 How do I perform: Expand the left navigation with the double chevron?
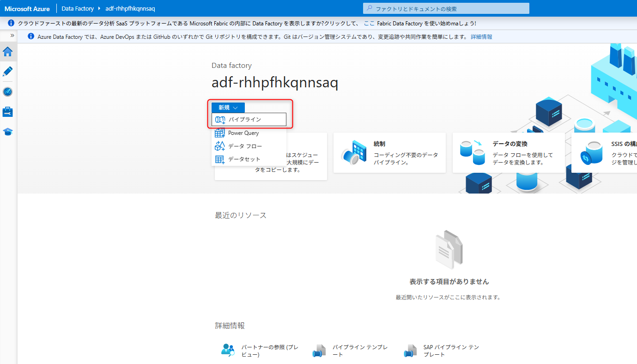(12, 35)
